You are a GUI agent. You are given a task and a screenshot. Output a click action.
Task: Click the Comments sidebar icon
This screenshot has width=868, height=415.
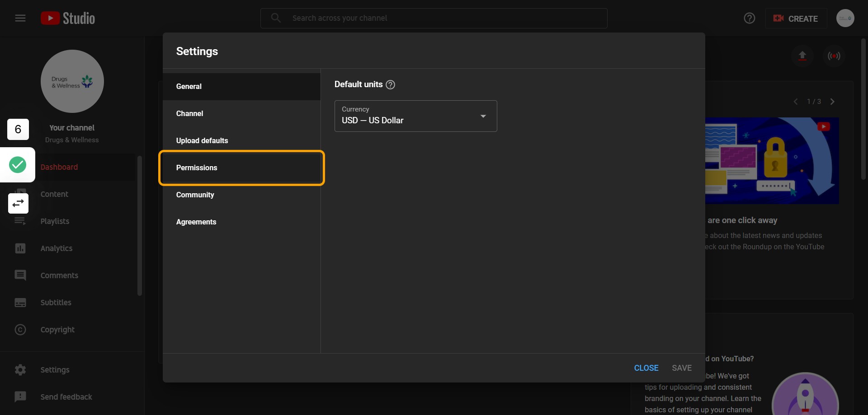[x=20, y=275]
